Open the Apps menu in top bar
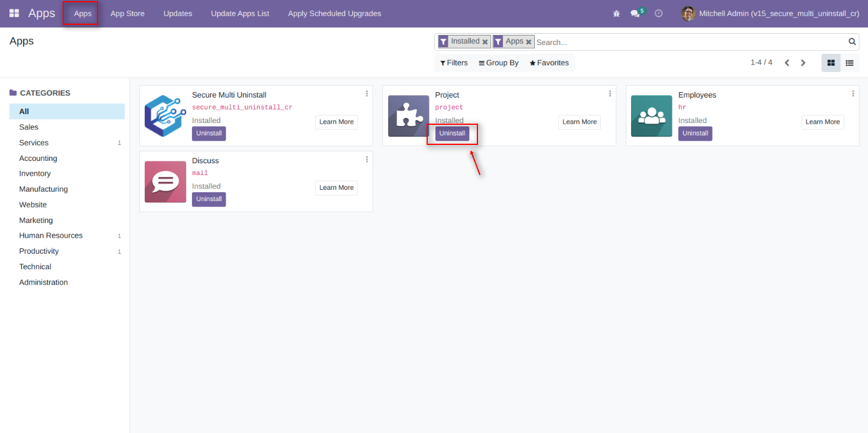The image size is (868, 433). click(x=83, y=13)
